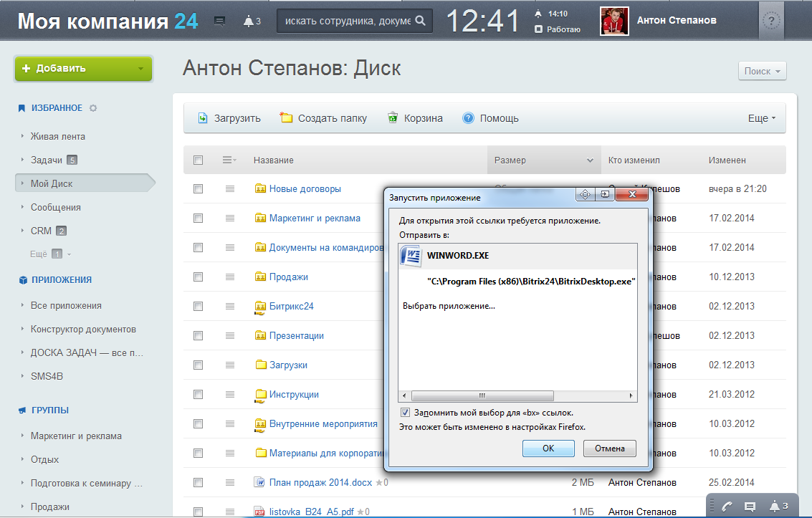The image size is (812, 518).
Task: Click bell icon with 3 in bottom bar
Action: [x=778, y=506]
